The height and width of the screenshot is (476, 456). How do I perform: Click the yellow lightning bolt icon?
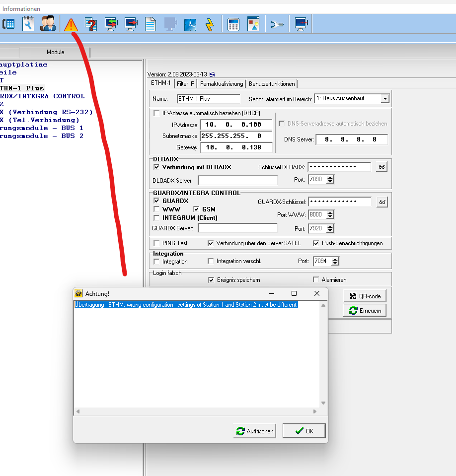[209, 24]
